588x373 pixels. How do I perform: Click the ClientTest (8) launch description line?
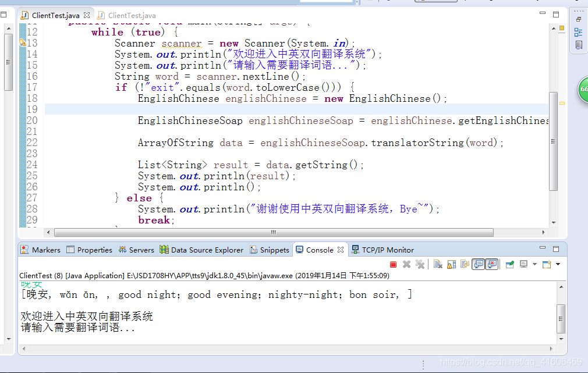(204, 276)
